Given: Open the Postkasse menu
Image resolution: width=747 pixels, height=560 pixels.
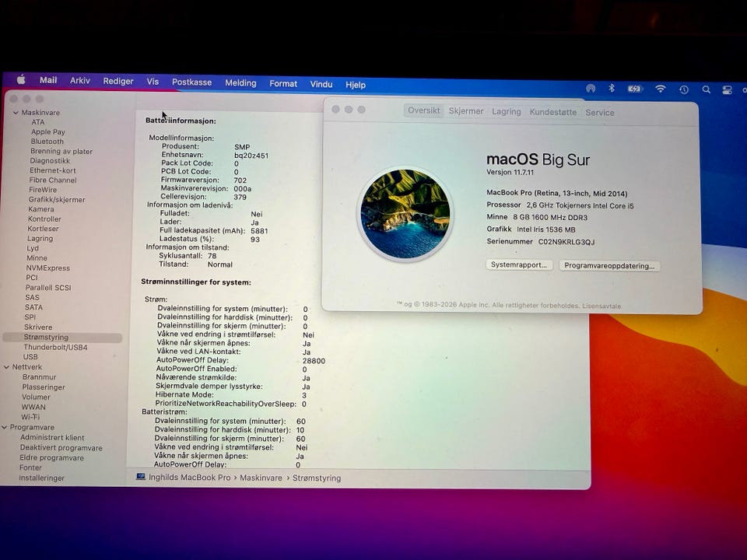Looking at the screenshot, I should pyautogui.click(x=191, y=82).
